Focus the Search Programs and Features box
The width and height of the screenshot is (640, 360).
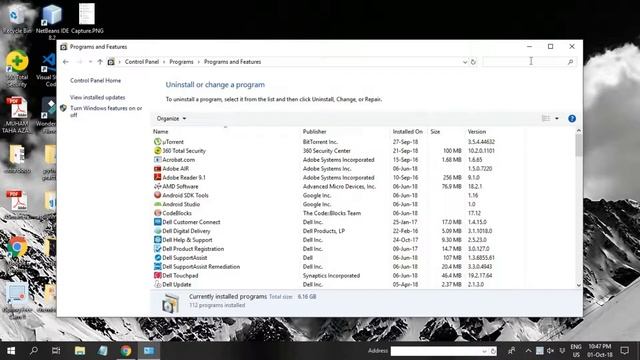529,62
